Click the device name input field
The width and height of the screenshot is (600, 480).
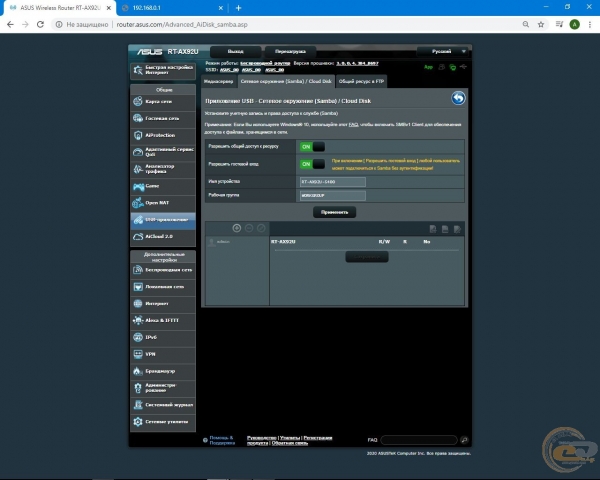pos(333,182)
